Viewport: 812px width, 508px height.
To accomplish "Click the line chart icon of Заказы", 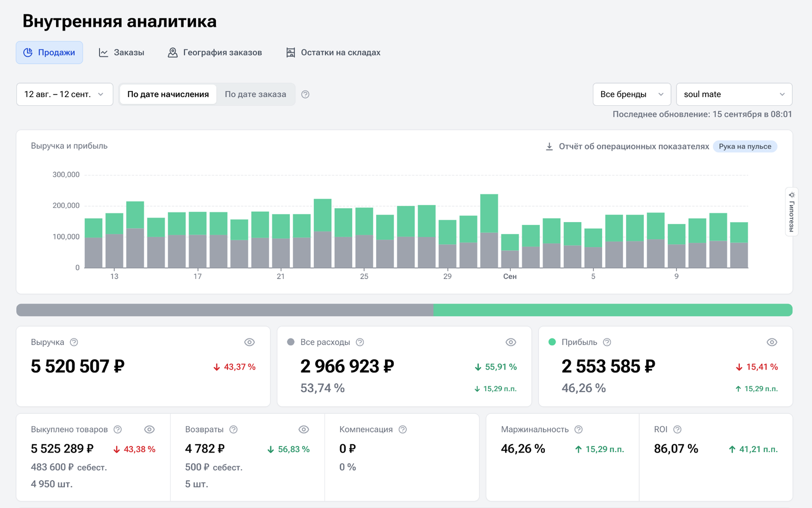I will click(103, 52).
